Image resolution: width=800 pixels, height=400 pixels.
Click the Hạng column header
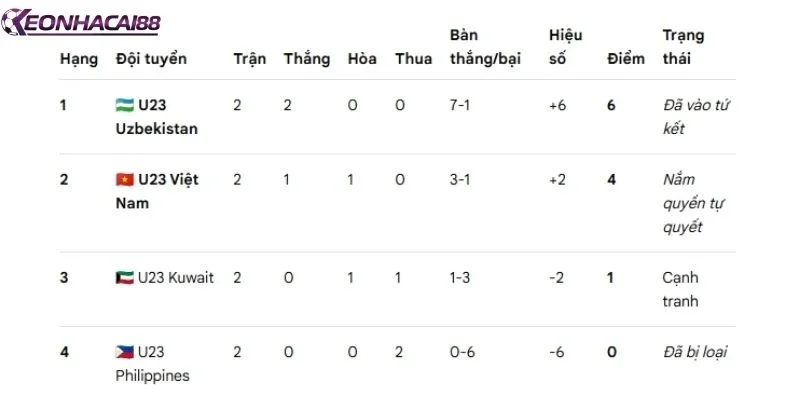79,59
